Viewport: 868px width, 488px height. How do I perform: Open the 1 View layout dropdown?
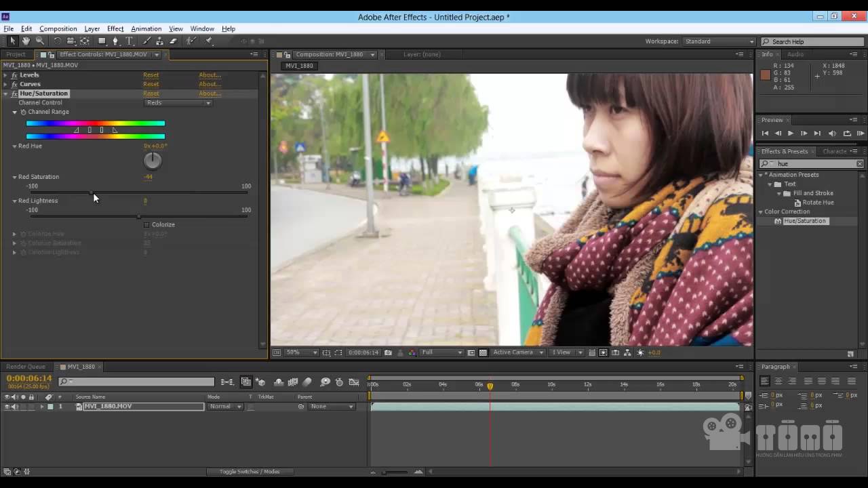pos(567,352)
